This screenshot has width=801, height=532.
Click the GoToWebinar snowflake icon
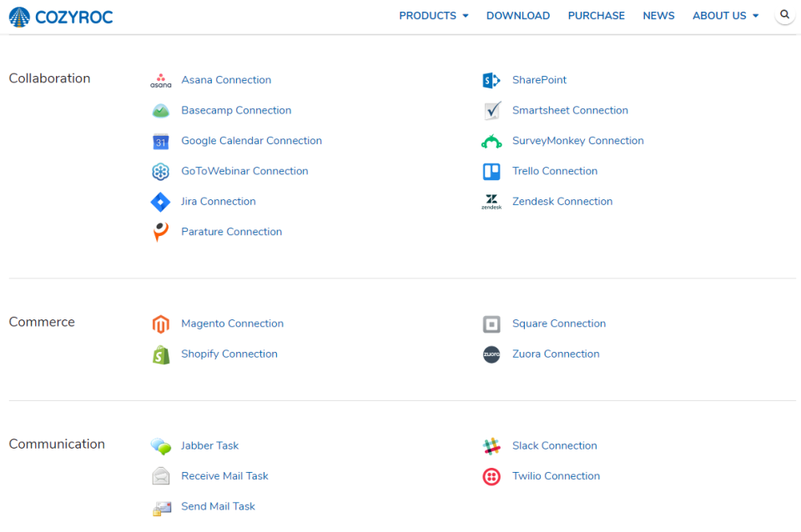[160, 171]
